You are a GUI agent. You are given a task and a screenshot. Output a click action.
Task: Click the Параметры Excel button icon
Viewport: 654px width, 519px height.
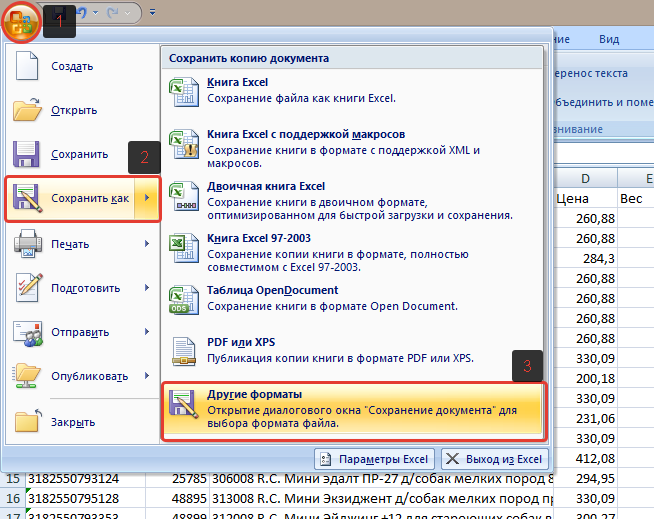pyautogui.click(x=326, y=459)
